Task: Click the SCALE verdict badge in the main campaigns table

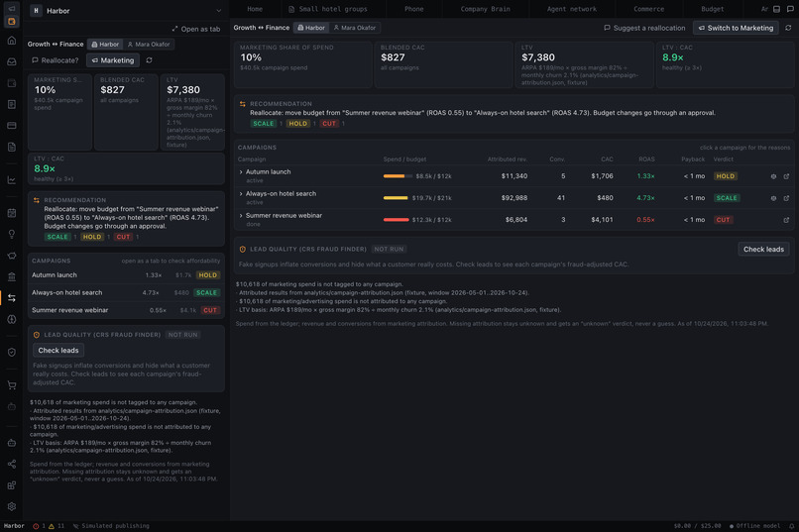Action: click(727, 198)
